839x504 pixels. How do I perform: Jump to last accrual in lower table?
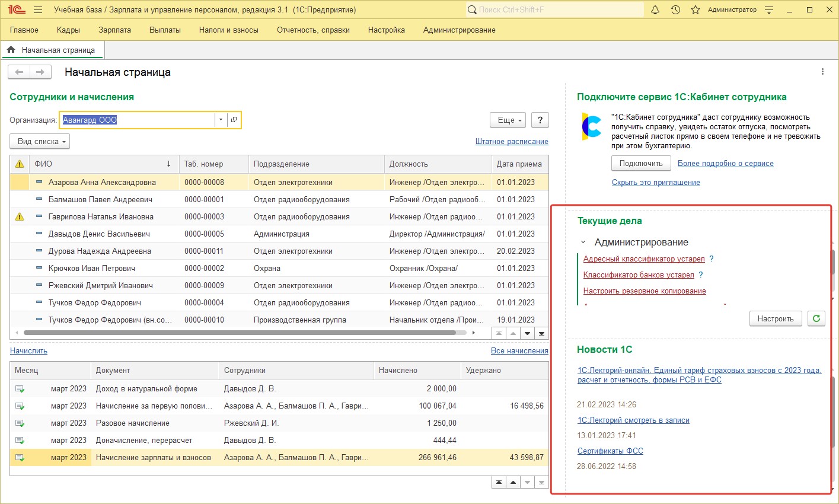pyautogui.click(x=541, y=482)
